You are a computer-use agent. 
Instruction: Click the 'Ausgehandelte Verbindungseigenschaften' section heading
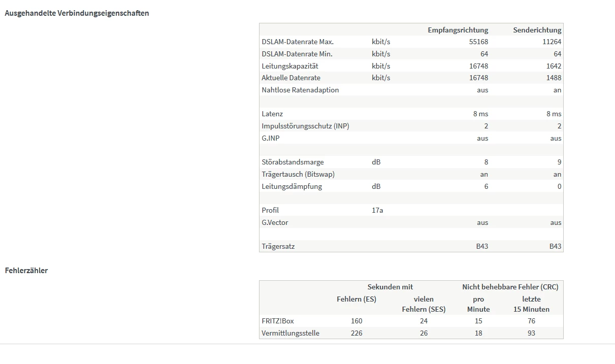click(77, 13)
